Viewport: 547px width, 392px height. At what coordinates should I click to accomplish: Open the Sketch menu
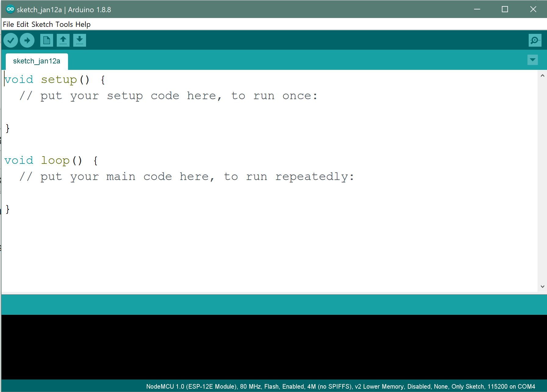(x=42, y=24)
